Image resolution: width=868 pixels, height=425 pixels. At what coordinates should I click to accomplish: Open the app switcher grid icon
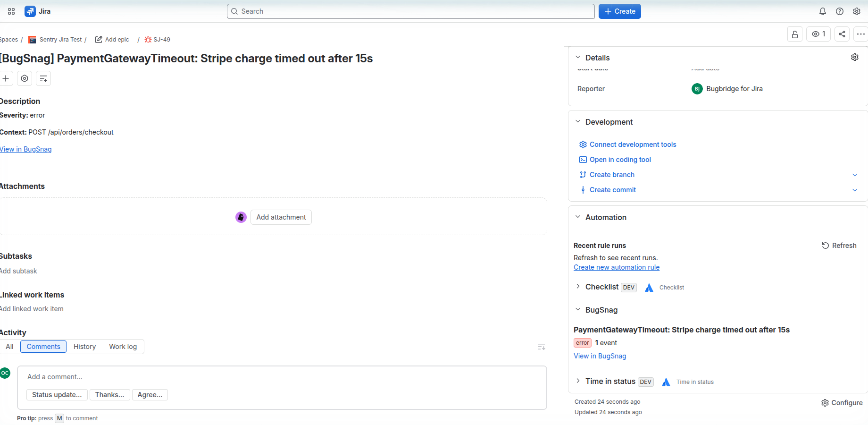tap(11, 11)
